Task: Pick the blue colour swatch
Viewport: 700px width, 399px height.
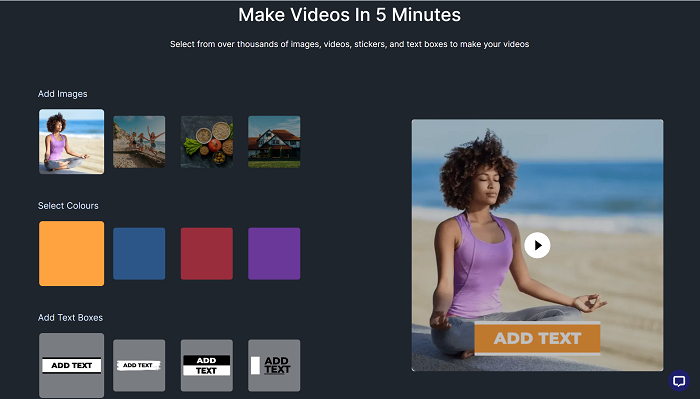Action: pos(139,254)
